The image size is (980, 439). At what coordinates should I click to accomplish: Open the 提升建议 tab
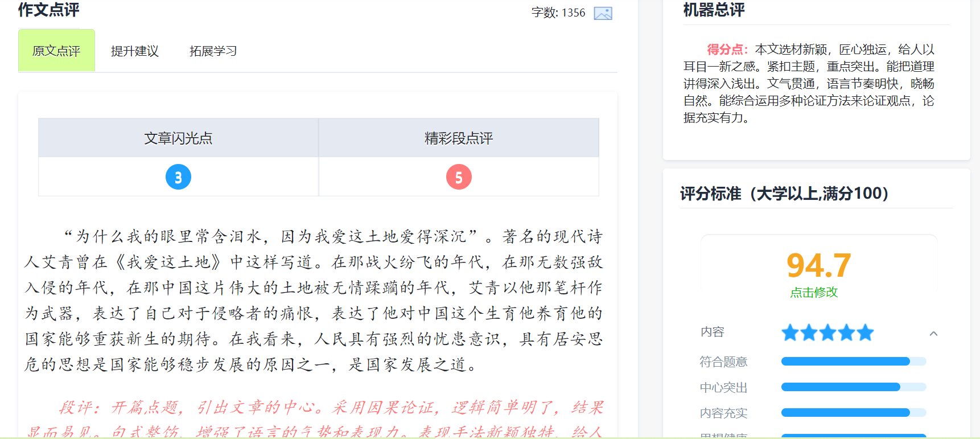pos(135,51)
